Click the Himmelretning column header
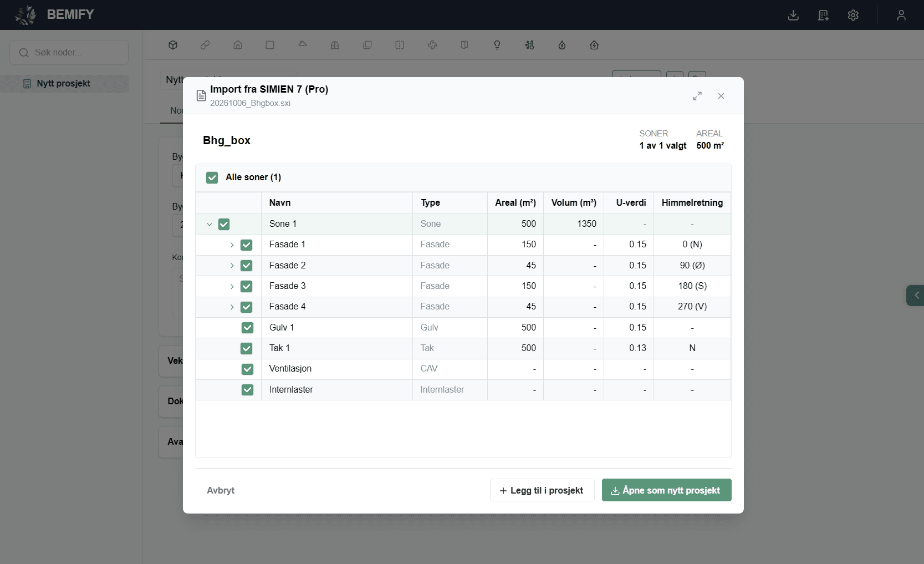Screen dimensions: 924x564 point(692,203)
